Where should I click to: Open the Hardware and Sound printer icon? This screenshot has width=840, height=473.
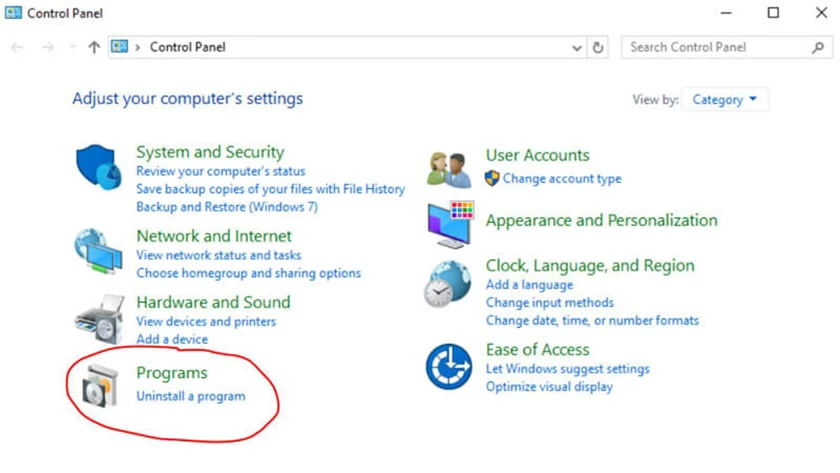pos(100,319)
